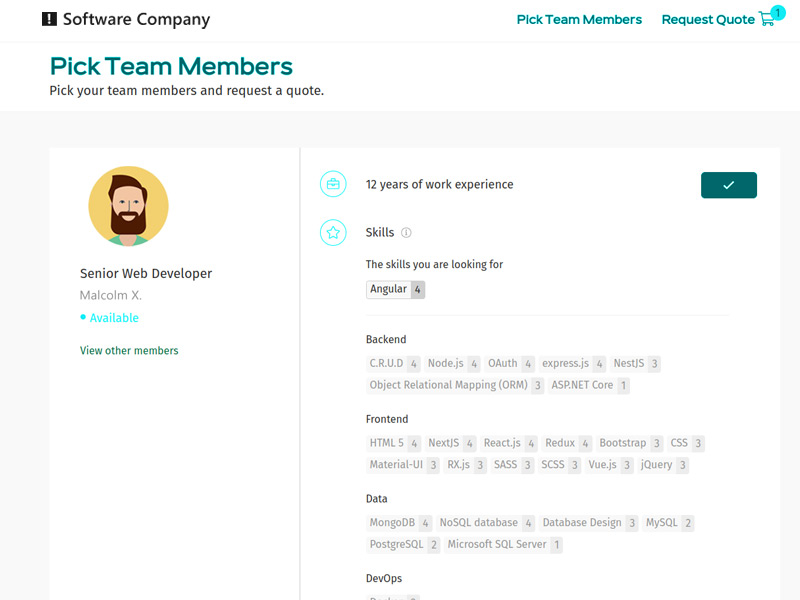Image resolution: width=800 pixels, height=600 pixels.
Task: Click the briefcase work experience icon
Action: tap(332, 184)
